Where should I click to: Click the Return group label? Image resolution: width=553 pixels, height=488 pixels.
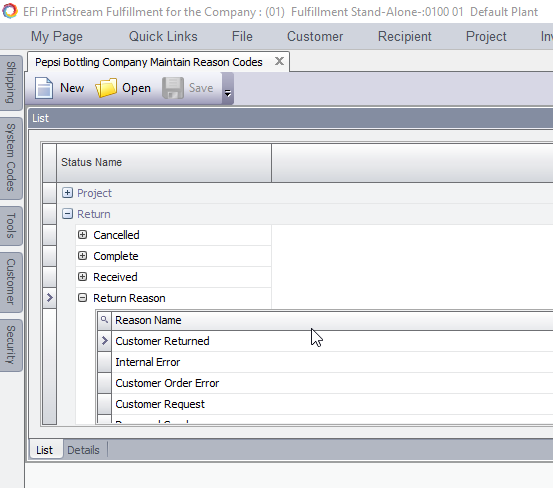pos(94,214)
